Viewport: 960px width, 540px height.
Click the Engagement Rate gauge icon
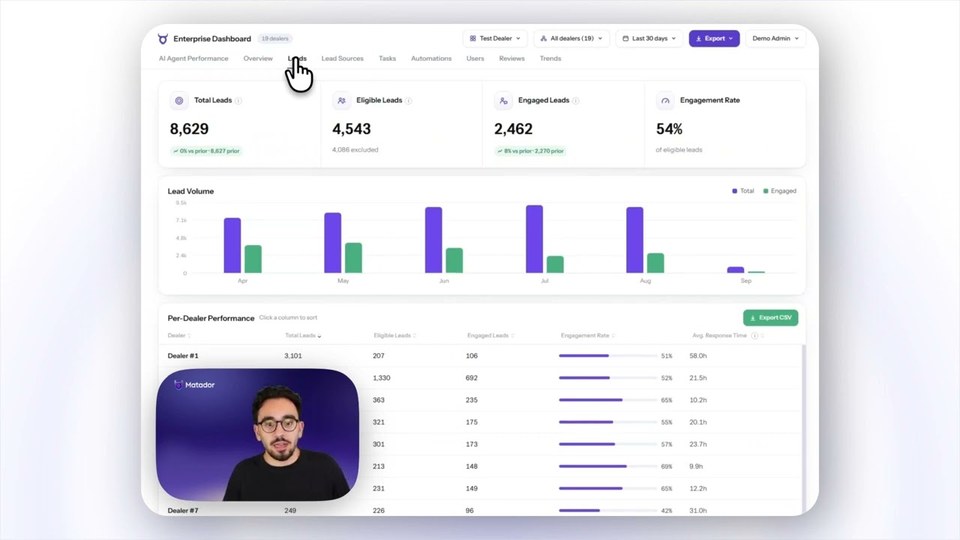665,100
